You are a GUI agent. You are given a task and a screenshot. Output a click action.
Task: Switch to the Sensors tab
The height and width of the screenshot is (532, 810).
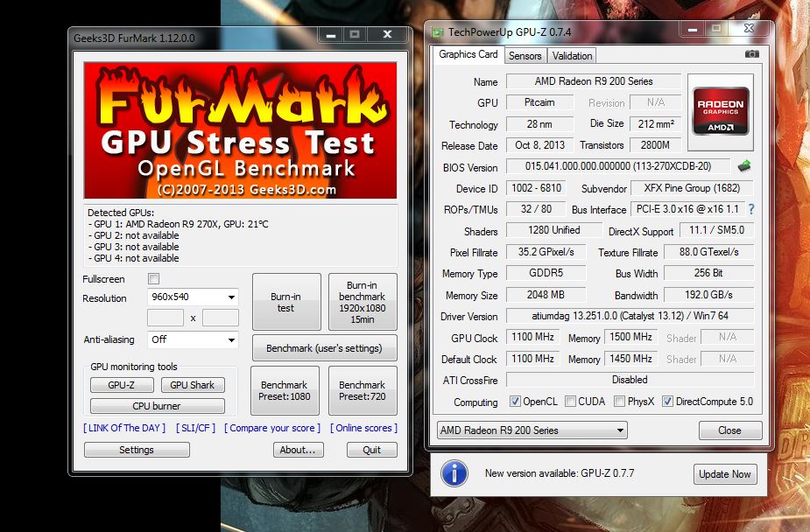525,56
